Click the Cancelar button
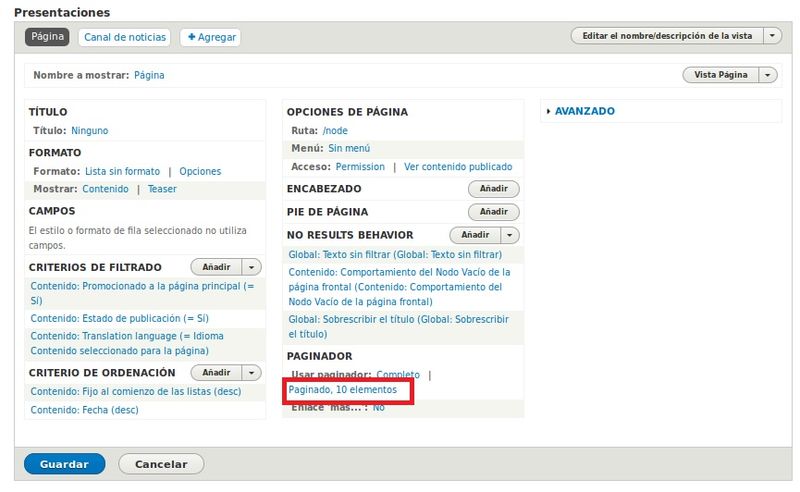The height and width of the screenshot is (492, 800). pyautogui.click(x=161, y=464)
